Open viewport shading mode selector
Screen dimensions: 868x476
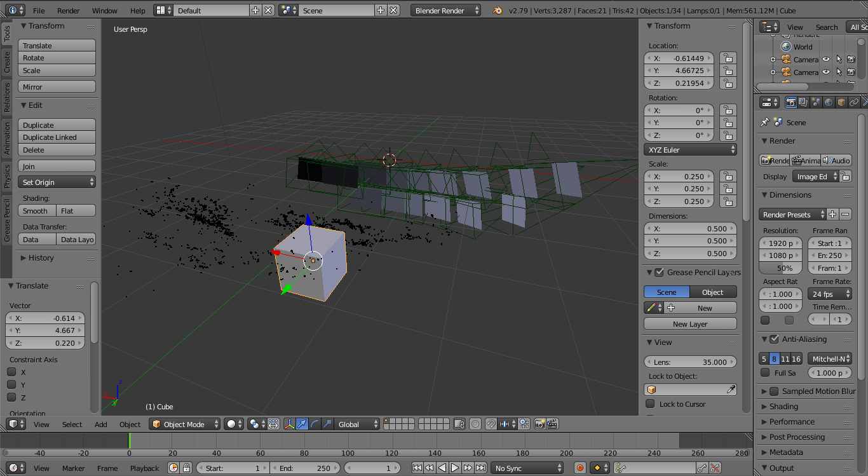pos(234,424)
